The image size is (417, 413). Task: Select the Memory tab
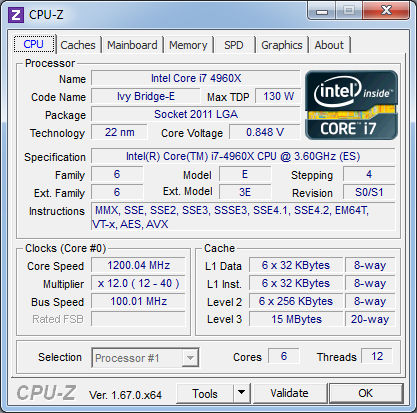click(188, 45)
